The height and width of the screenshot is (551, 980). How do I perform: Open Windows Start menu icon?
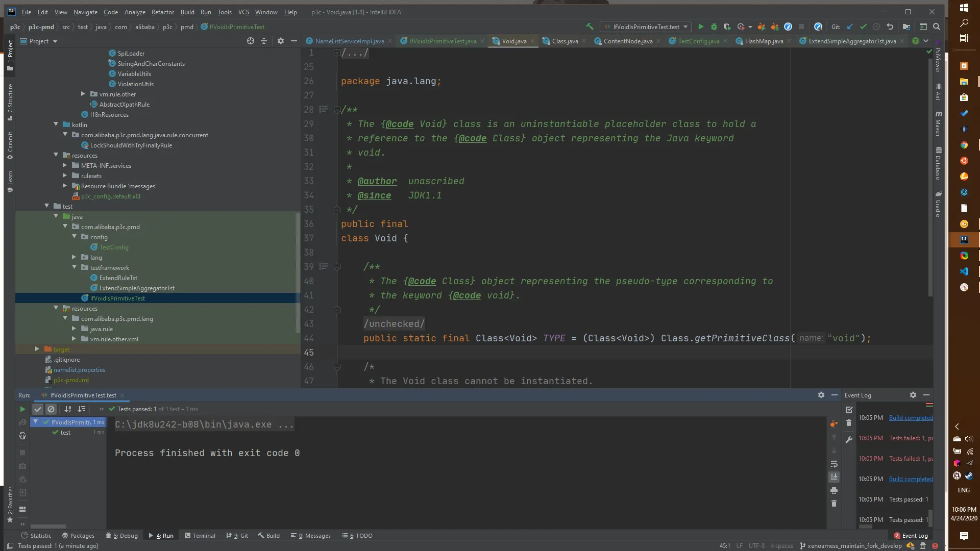[964, 7]
